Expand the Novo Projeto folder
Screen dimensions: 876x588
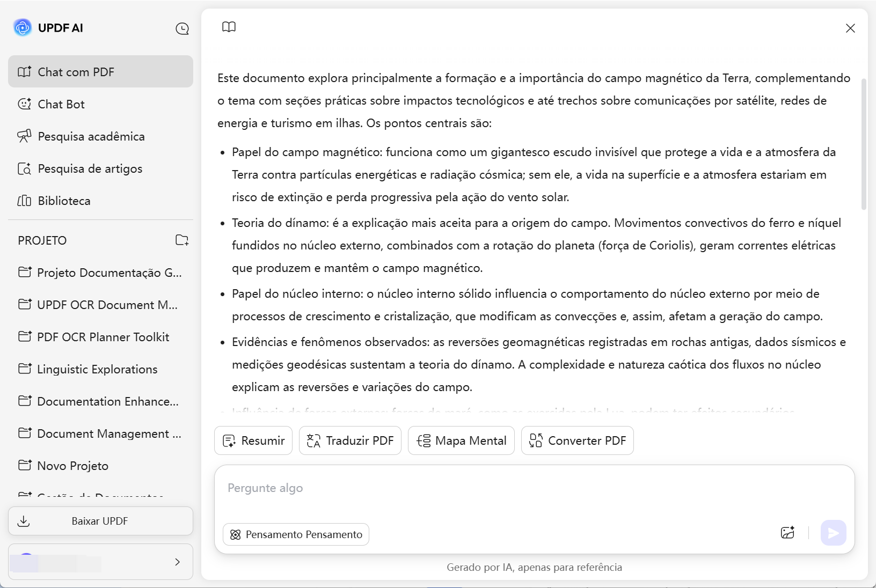72,466
